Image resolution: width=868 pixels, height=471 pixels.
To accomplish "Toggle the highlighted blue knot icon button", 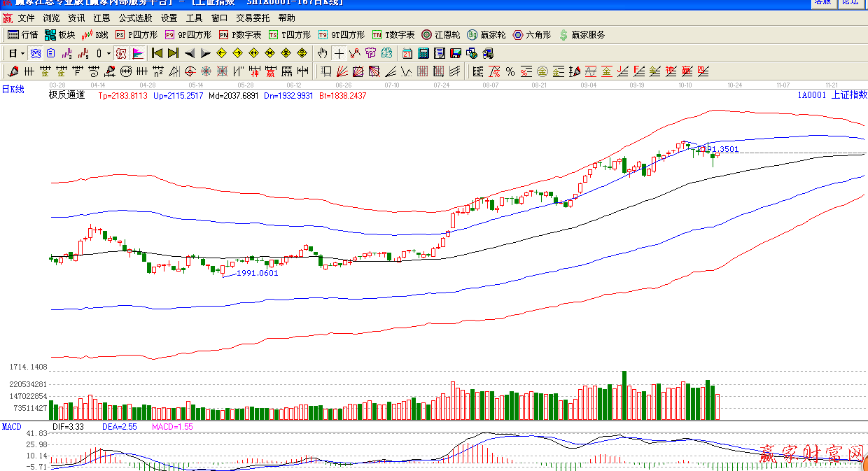I will pyautogui.click(x=35, y=53).
